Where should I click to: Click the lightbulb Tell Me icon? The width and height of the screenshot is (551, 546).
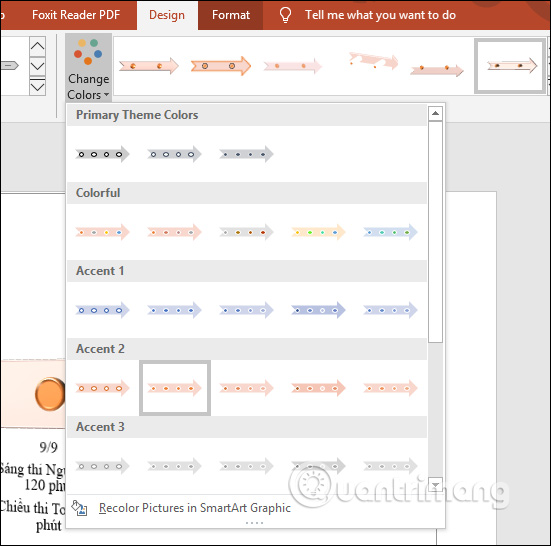click(285, 15)
